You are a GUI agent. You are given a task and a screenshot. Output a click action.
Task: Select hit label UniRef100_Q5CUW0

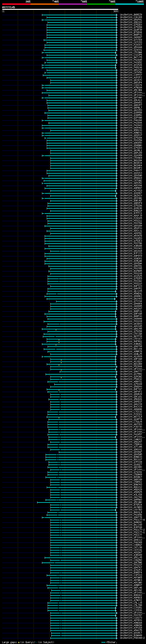click(131, 502)
